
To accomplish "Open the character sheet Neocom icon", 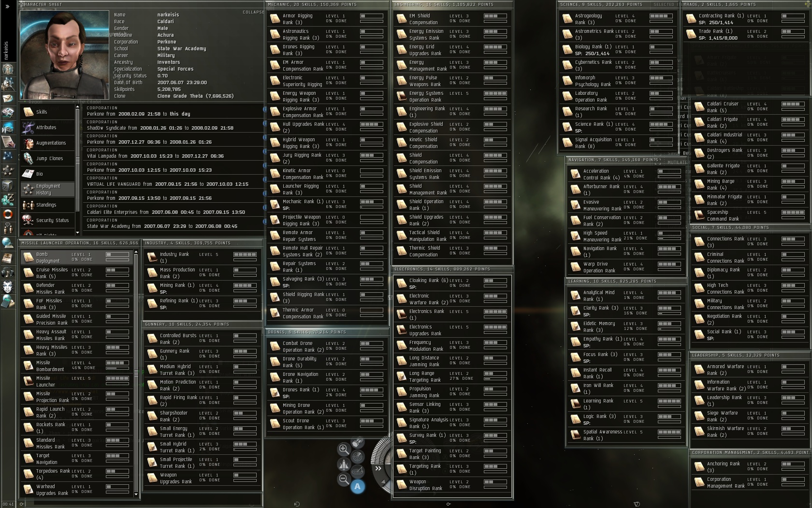I will pyautogui.click(x=8, y=69).
